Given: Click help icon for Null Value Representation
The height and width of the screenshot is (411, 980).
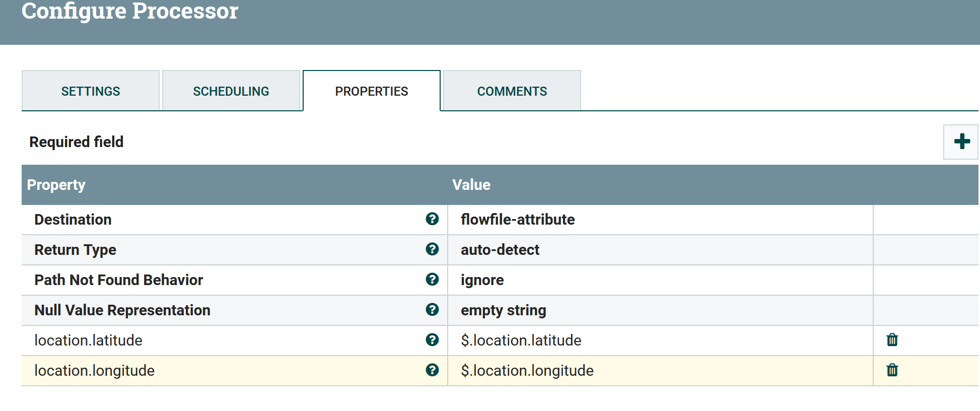Looking at the screenshot, I should 432,310.
